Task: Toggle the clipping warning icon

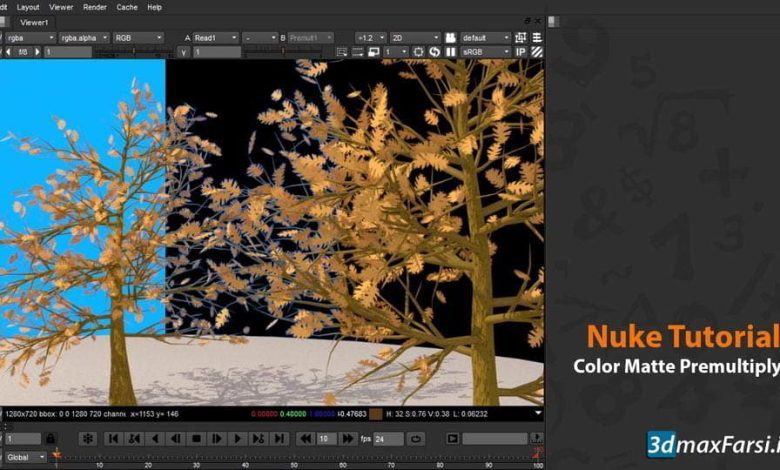Action: (x=520, y=38)
